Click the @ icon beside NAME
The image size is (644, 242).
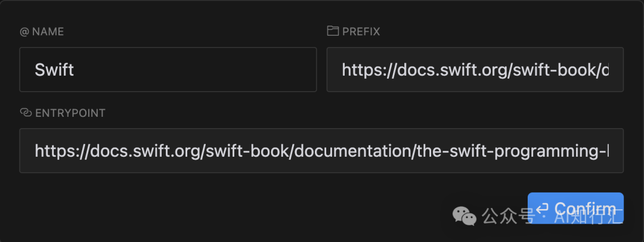click(x=24, y=32)
